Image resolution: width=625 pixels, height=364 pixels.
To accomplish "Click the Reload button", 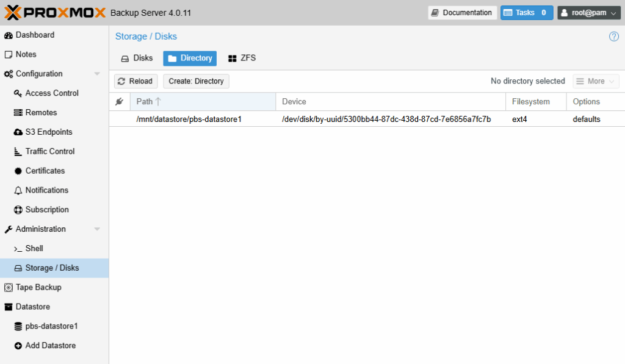I will 136,81.
